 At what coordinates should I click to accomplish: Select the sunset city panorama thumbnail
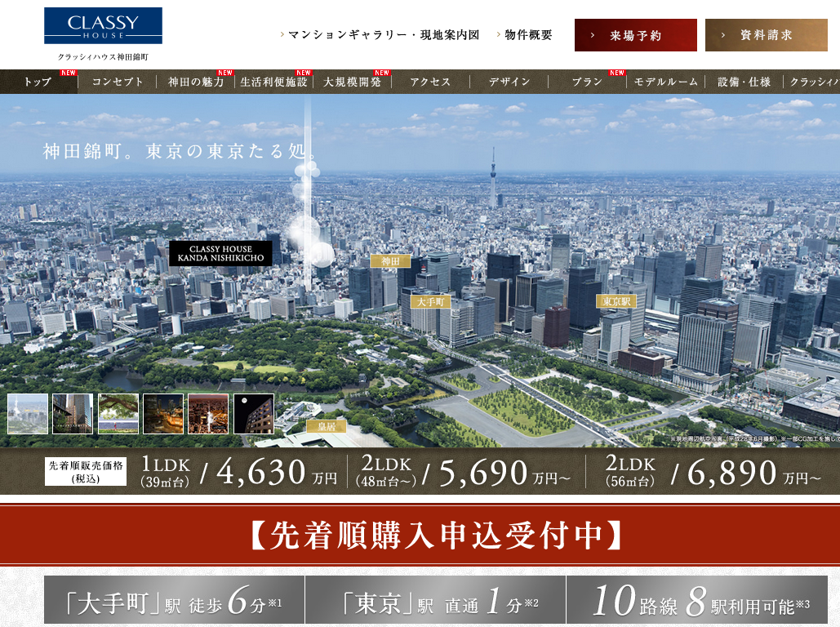point(208,414)
